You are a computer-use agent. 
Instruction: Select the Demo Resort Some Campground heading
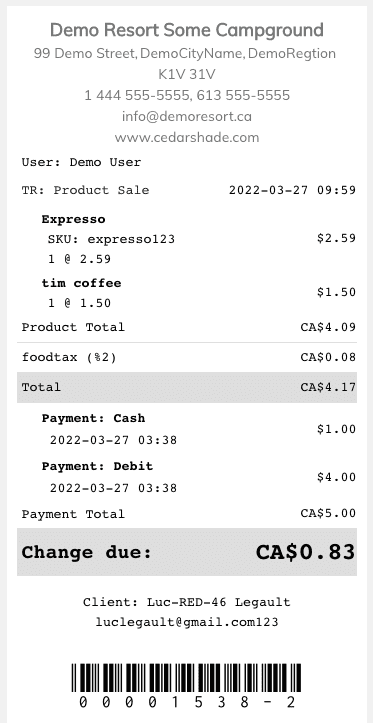[x=187, y=30]
